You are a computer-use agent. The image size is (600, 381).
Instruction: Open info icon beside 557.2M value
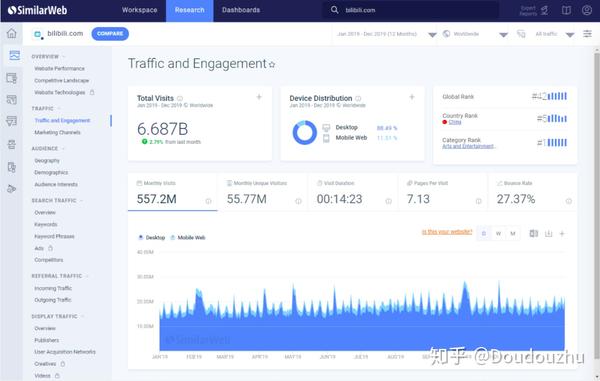(208, 201)
